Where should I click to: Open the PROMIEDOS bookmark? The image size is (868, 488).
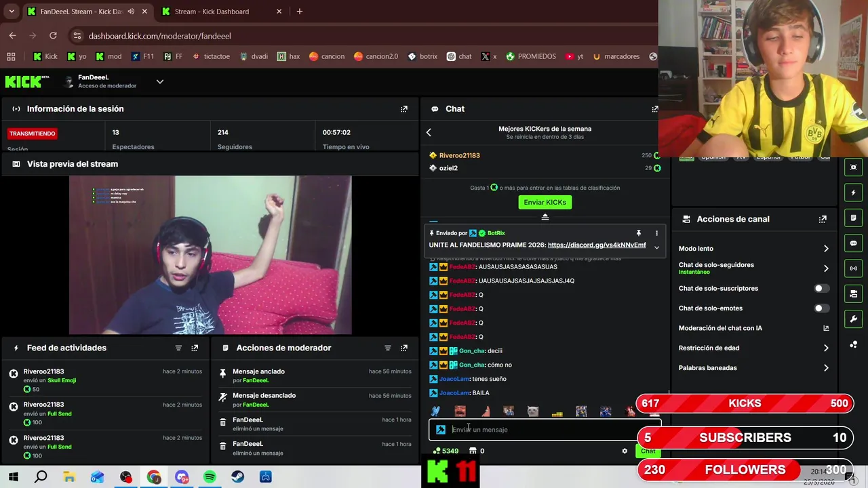530,56
